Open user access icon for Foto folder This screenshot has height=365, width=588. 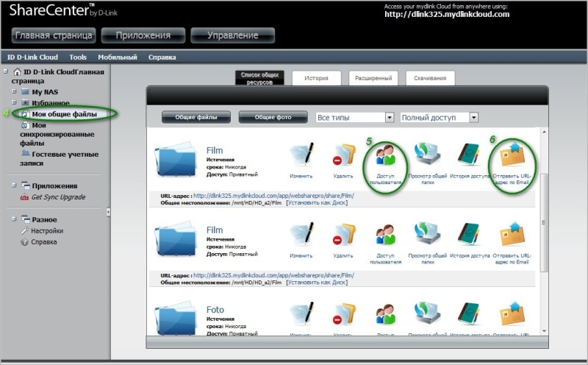(x=385, y=314)
